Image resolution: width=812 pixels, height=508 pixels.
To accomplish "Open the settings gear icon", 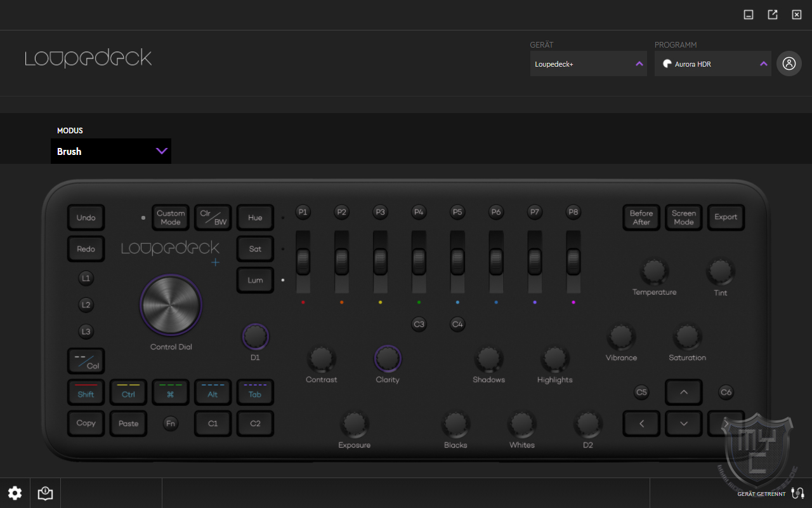I will [15, 493].
